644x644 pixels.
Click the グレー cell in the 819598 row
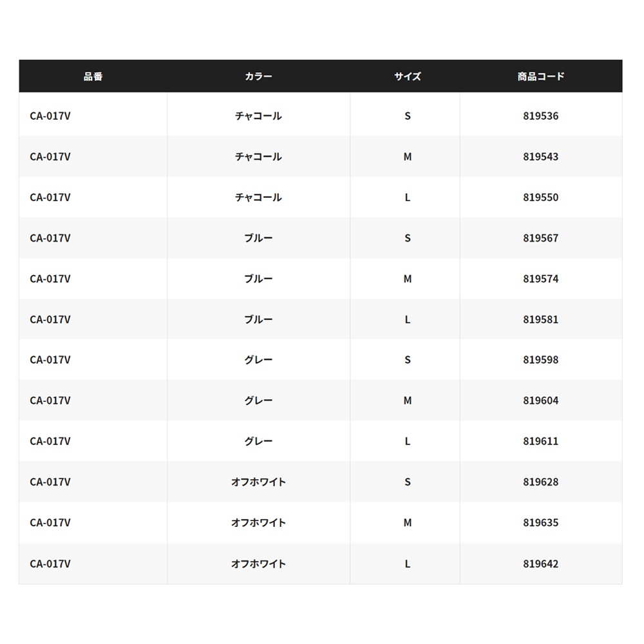(258, 360)
